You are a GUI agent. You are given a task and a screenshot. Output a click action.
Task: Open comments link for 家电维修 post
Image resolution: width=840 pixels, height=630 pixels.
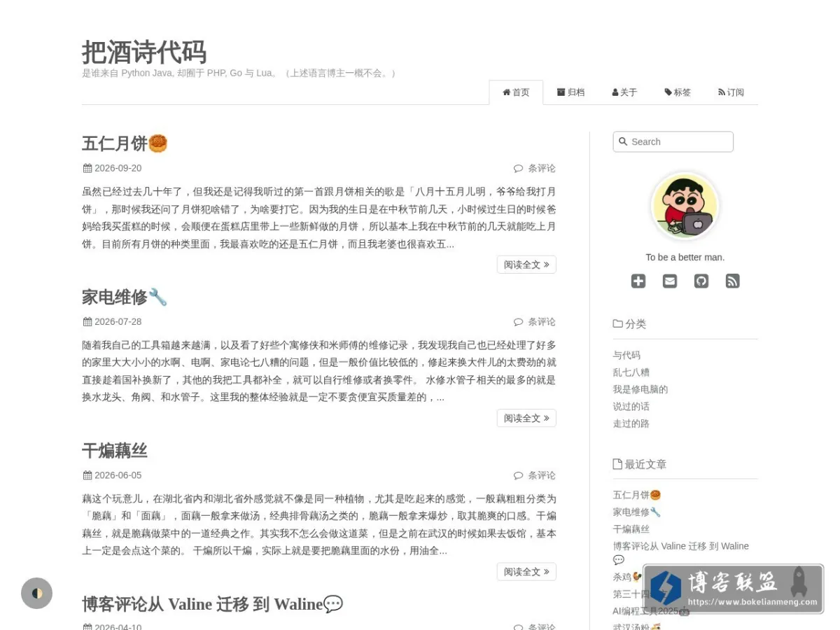(x=535, y=322)
